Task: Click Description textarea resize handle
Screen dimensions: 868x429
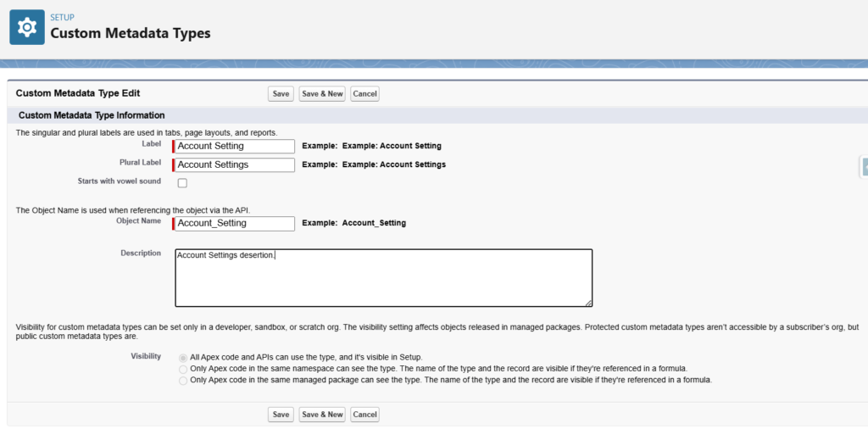Action: pos(588,303)
